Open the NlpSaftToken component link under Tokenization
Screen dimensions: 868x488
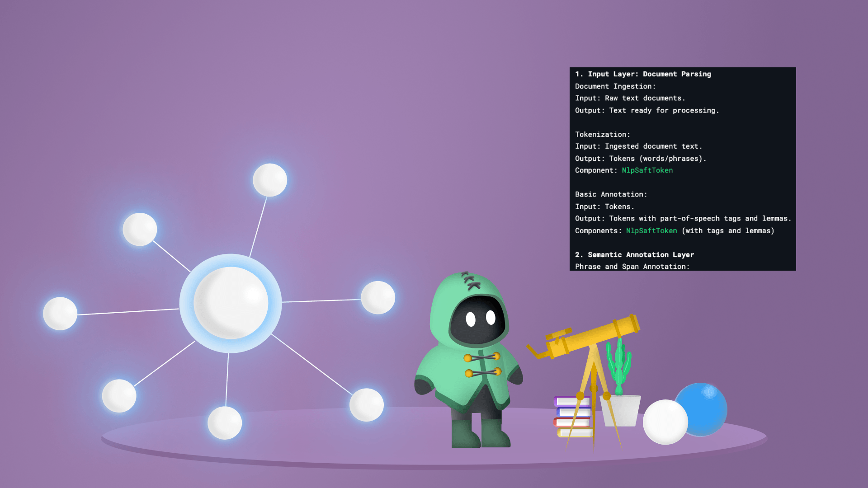647,170
